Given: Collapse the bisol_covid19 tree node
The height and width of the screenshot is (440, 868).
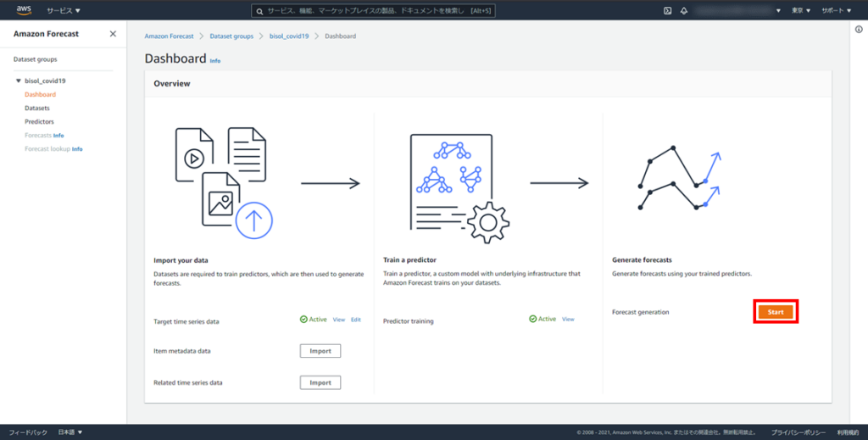Looking at the screenshot, I should tap(19, 81).
